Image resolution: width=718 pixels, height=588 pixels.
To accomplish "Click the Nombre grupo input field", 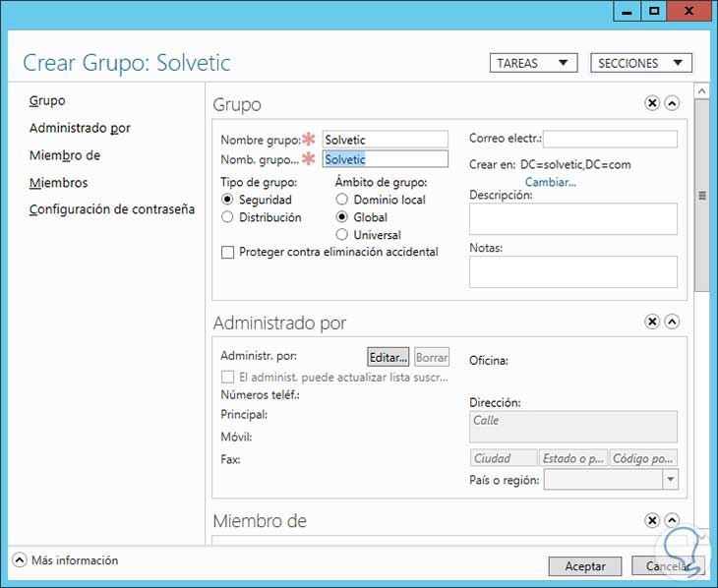I will click(x=386, y=140).
